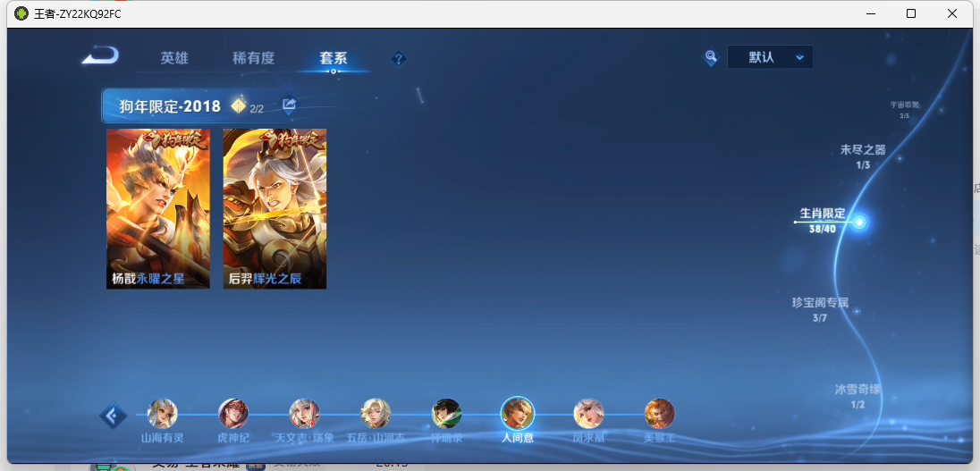This screenshot has width=980, height=471.
Task: Select the 天文志·瑞象 series avatar
Action: (304, 413)
